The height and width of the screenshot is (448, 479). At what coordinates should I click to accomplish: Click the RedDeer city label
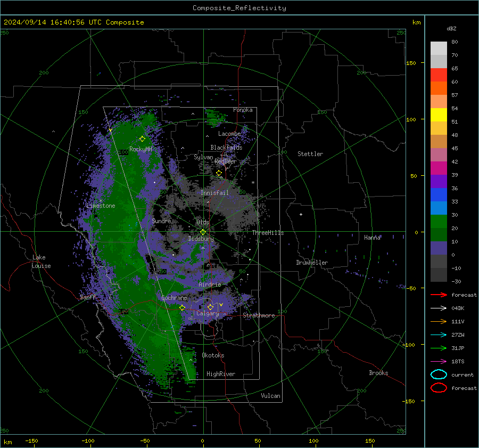click(x=226, y=161)
